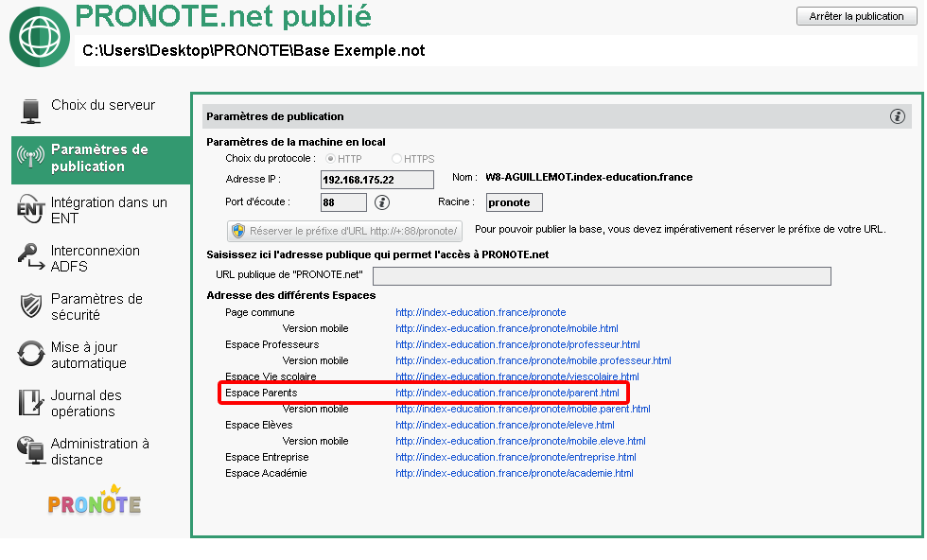Click the server icon beside Choix du serveur
This screenshot has width=927, height=560.
click(30, 112)
